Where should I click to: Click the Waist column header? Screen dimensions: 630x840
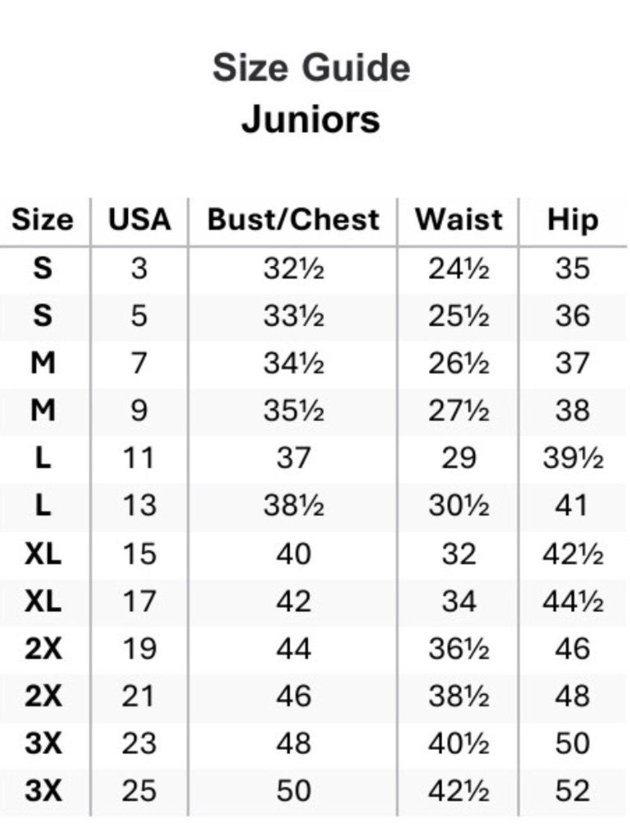point(459,220)
